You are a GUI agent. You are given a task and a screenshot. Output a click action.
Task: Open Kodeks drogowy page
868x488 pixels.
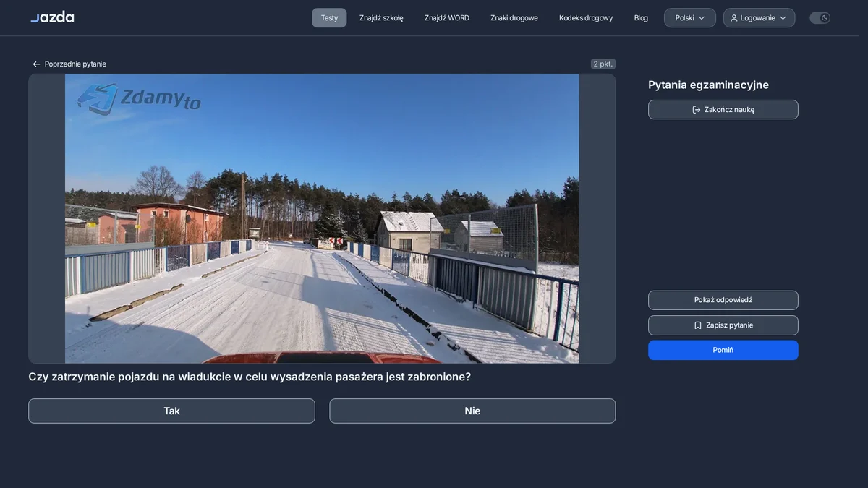point(586,18)
